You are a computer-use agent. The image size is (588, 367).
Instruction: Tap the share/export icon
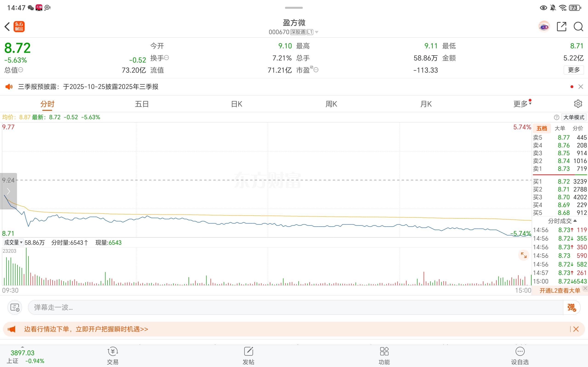click(x=561, y=27)
